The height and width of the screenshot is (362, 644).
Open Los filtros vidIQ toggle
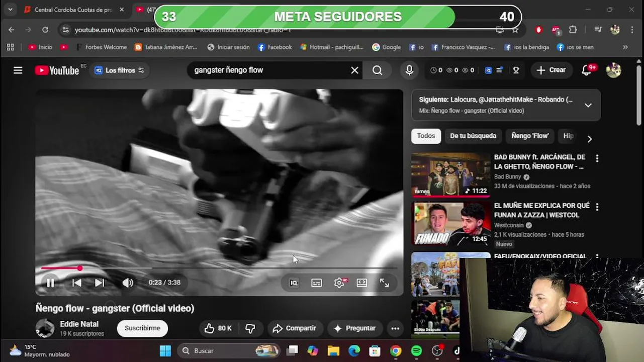120,70
